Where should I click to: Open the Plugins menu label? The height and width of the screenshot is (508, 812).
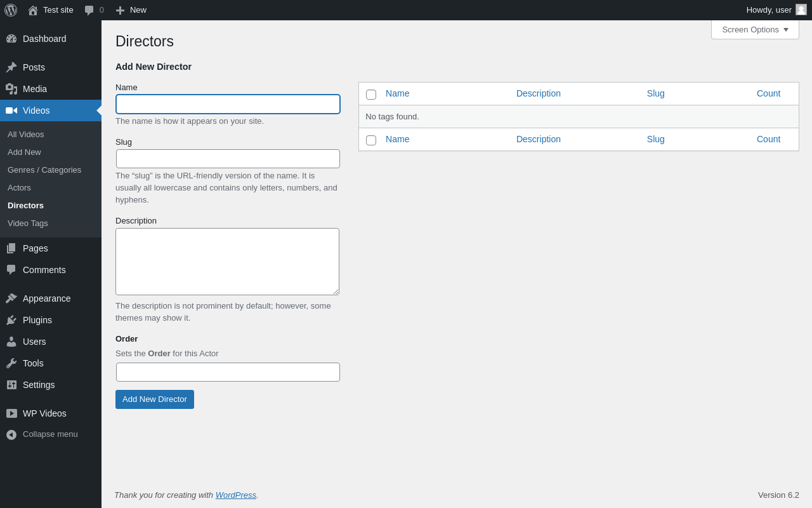point(37,320)
